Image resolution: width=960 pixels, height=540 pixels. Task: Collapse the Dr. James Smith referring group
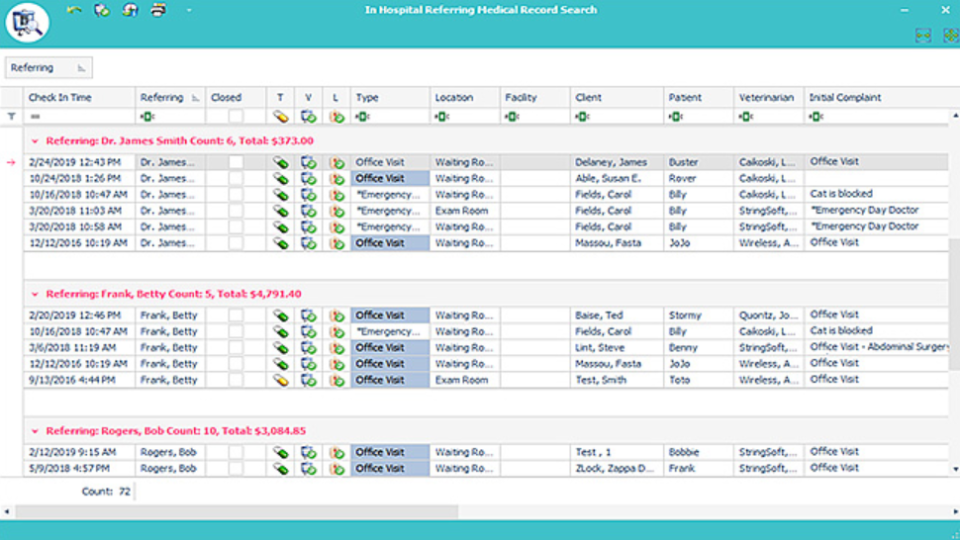pyautogui.click(x=35, y=141)
